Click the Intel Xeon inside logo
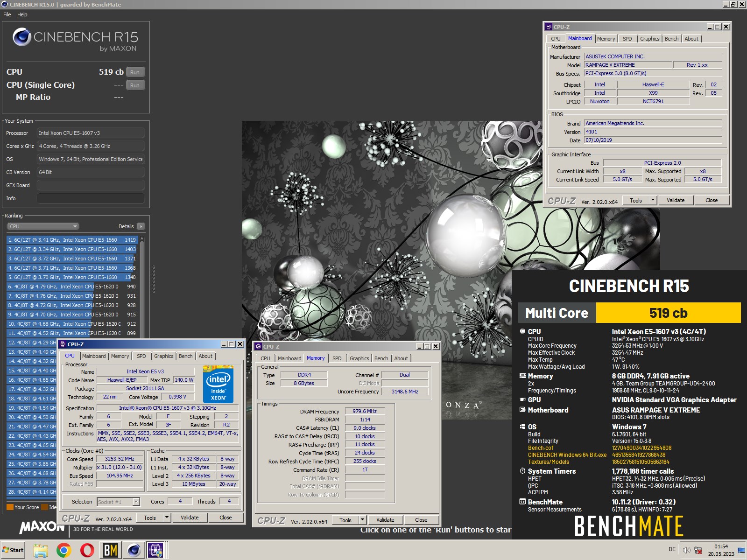 click(218, 384)
